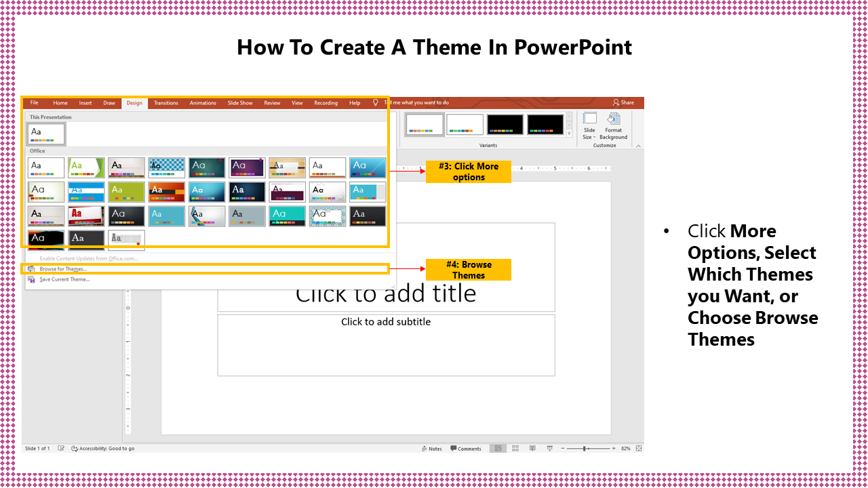This screenshot has width=868, height=488.
Task: Open the View tab
Action: 297,103
